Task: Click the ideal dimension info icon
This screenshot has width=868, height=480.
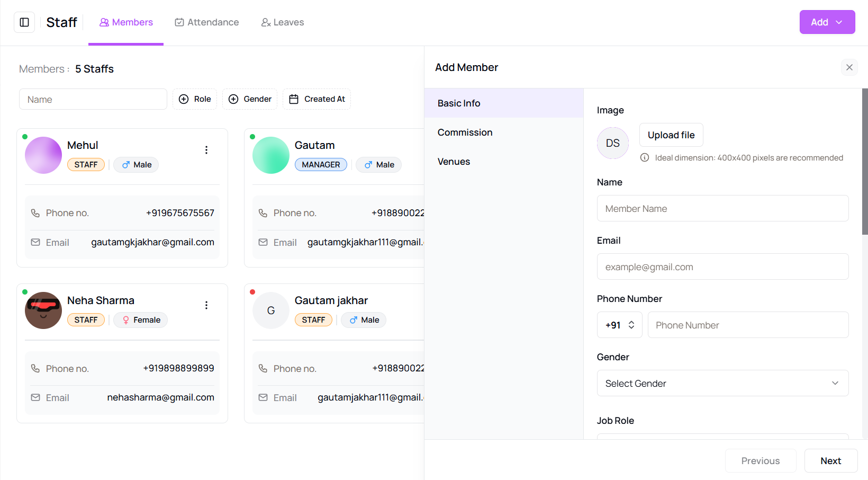Action: click(x=645, y=158)
